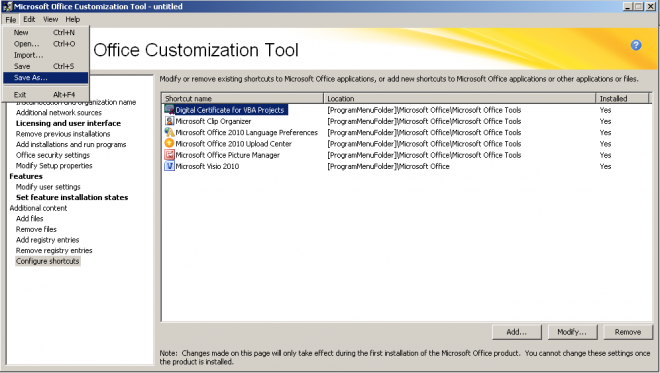
Task: Click the Modify... button
Action: click(572, 332)
